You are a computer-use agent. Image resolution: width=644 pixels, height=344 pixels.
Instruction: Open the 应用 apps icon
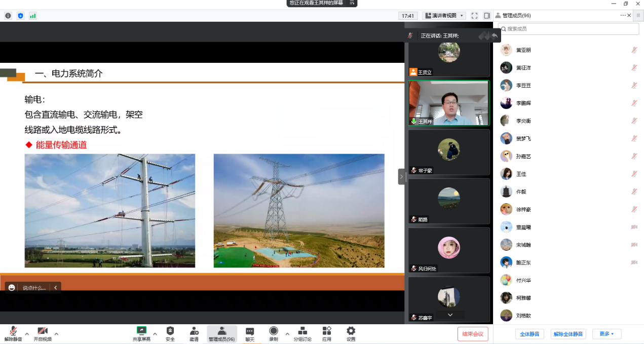click(327, 331)
